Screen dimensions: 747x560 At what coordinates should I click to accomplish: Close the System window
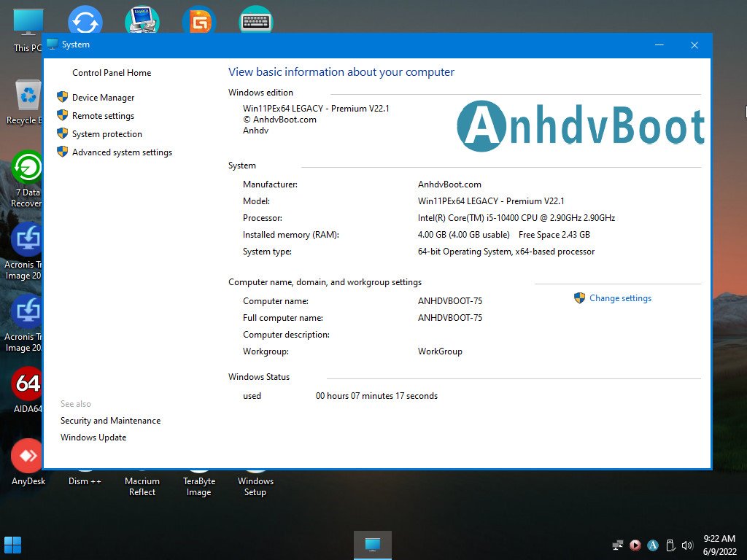694,44
